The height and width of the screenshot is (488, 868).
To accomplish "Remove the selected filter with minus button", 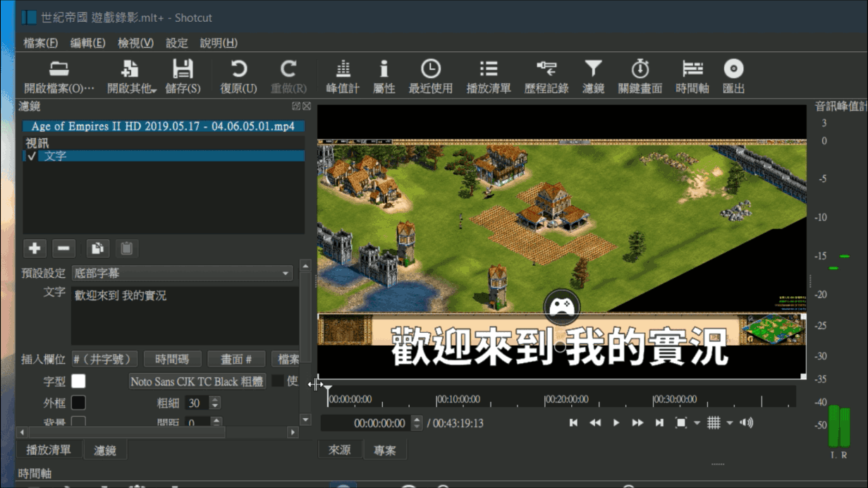I will coord(63,248).
